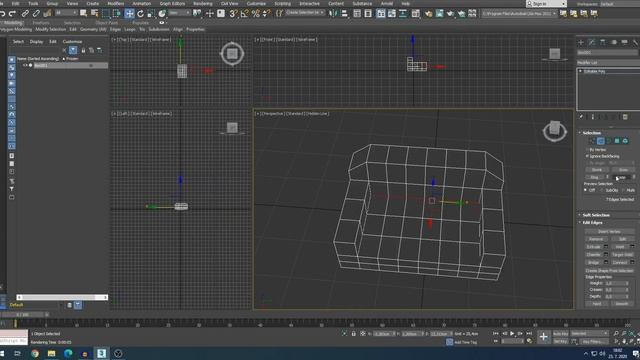640x360 pixels.
Task: Open the Display command panel tab
Action: [624, 42]
